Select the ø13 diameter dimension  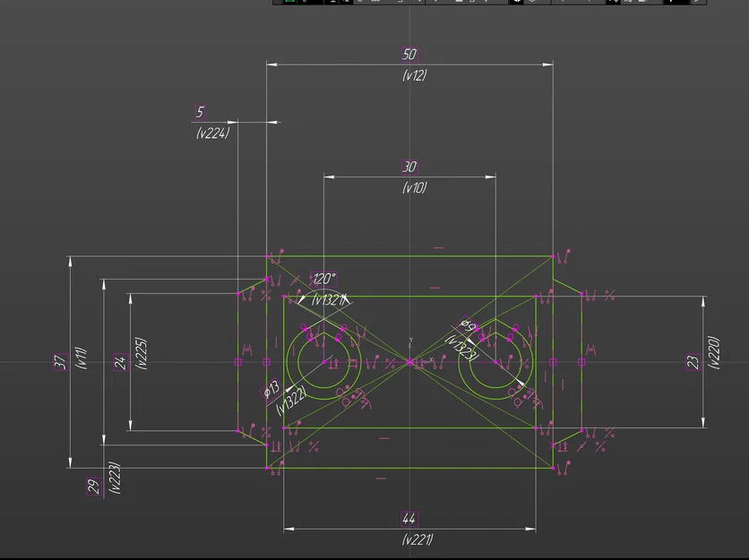(x=271, y=390)
